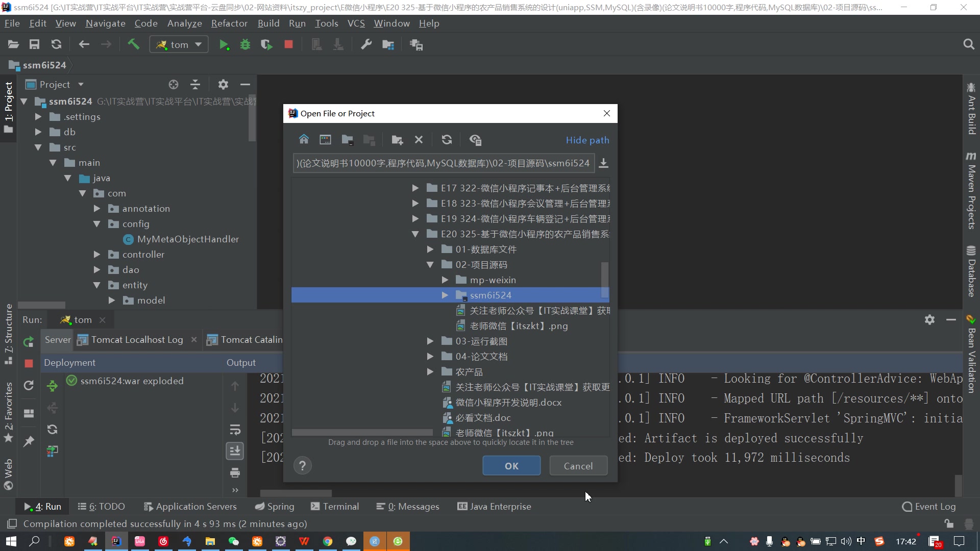Click the print icon in output gutter

235,472
